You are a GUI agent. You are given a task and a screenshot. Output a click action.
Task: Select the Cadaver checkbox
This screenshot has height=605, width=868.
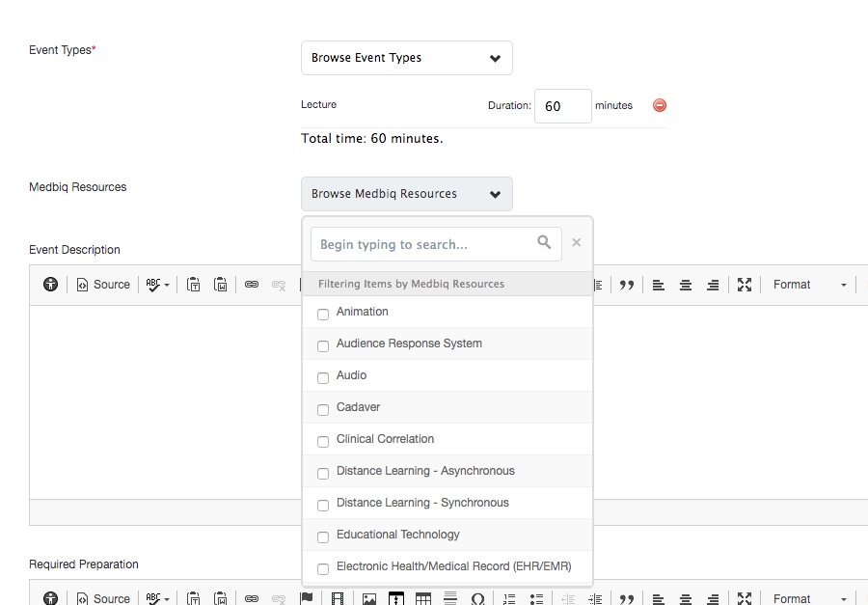click(323, 409)
